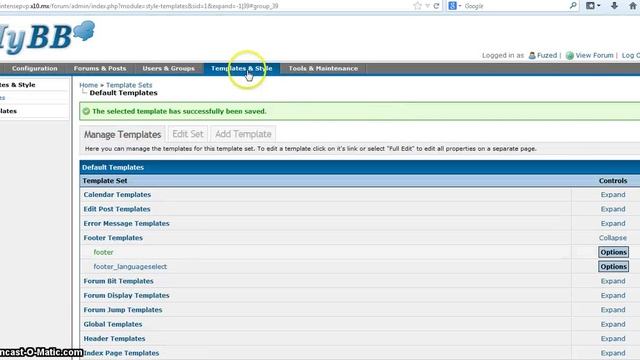Click the Header Templates name link

[114, 339]
